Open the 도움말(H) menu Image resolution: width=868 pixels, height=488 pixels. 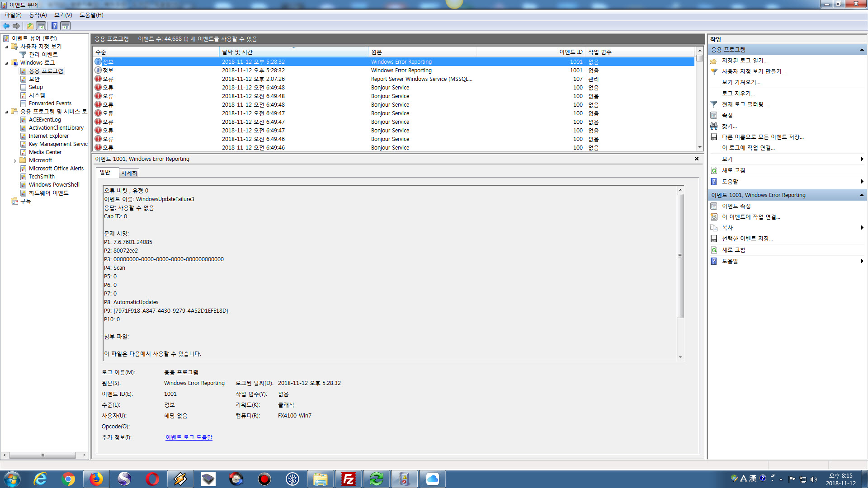(91, 15)
